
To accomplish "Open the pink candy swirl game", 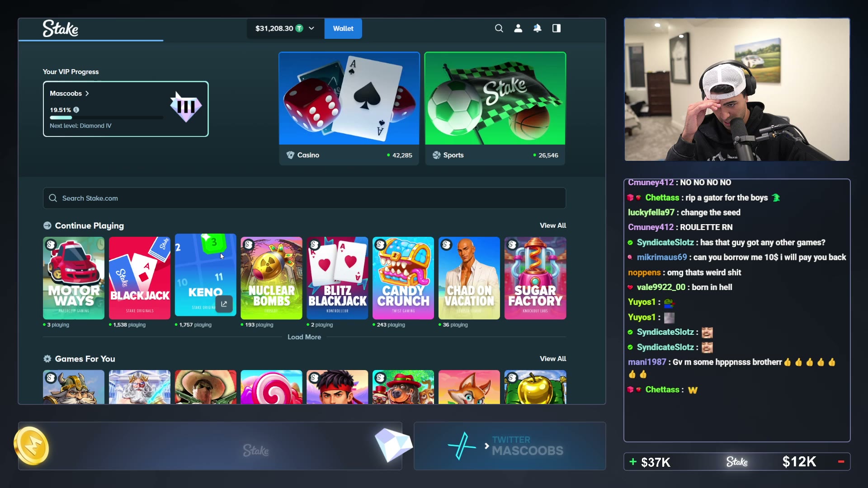I will point(271,387).
